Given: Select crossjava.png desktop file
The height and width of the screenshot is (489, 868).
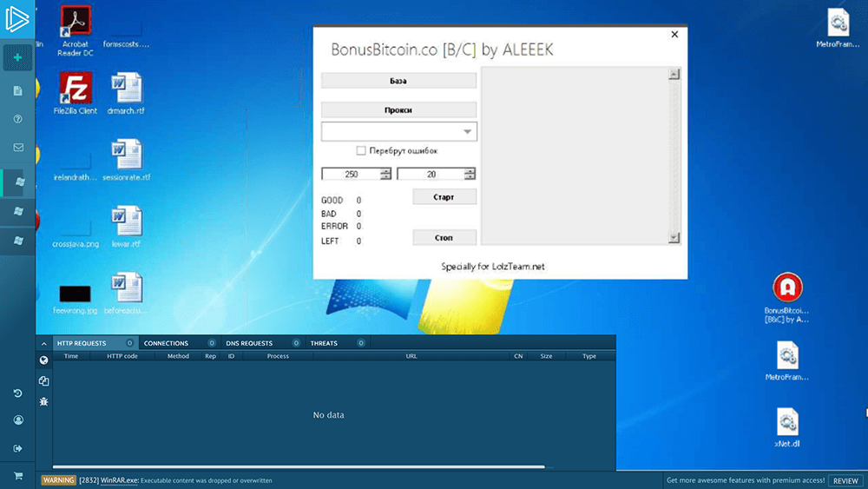Looking at the screenshot, I should point(76,232).
